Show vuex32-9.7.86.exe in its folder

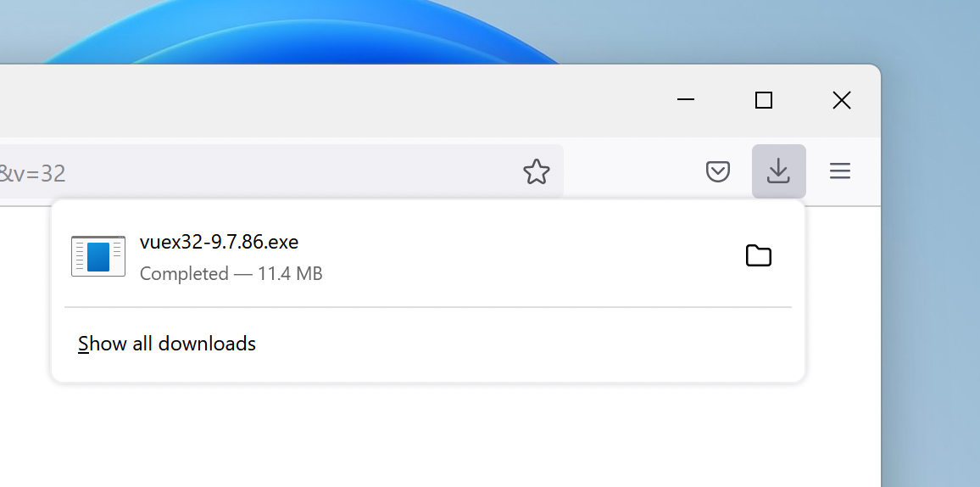(x=759, y=255)
